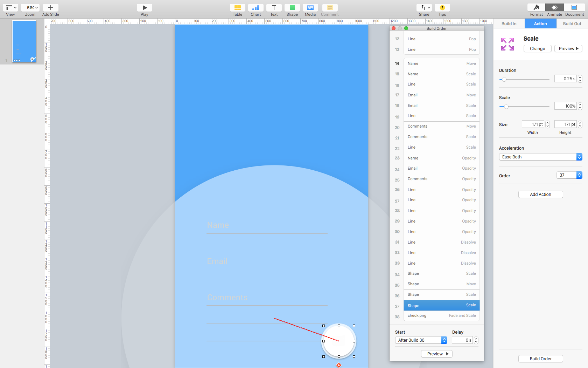588x368 pixels.
Task: Select build 38 check.png Fade and Scale
Action: (442, 316)
